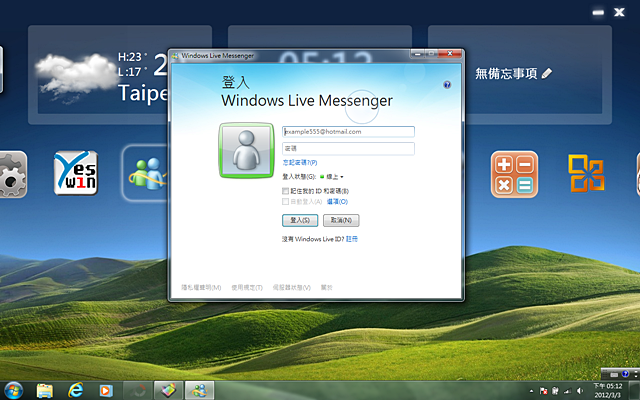Click the language bar help icon

point(625,374)
